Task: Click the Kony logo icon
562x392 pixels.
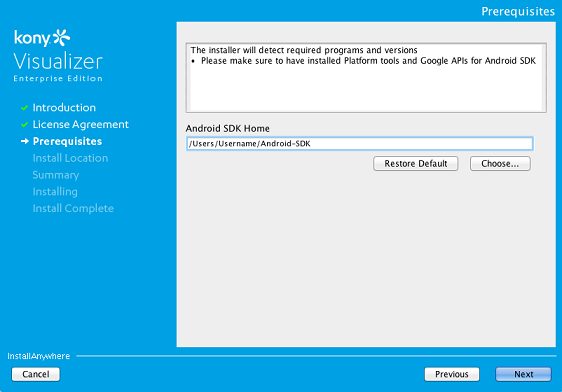Action: click(x=61, y=38)
